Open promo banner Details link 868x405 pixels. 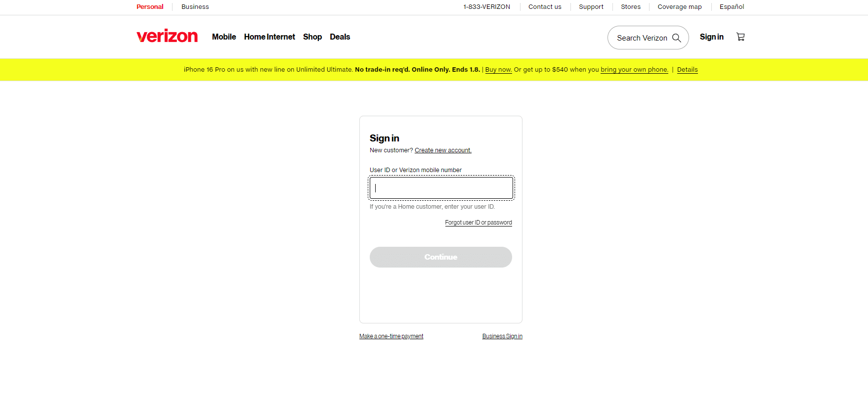click(x=688, y=70)
